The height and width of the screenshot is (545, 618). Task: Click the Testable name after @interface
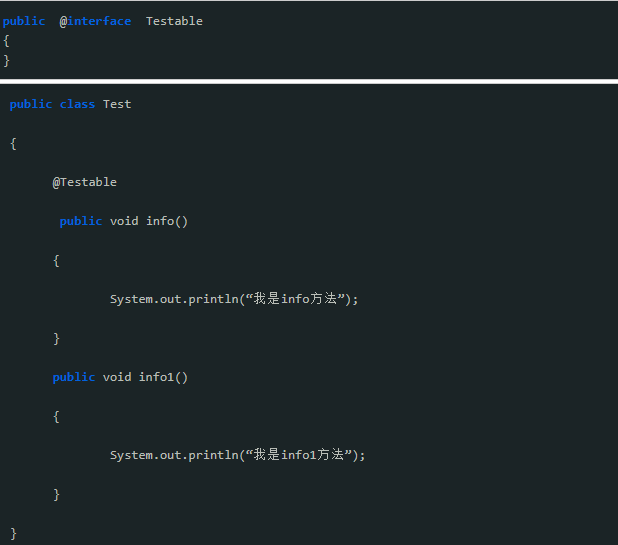tap(174, 21)
